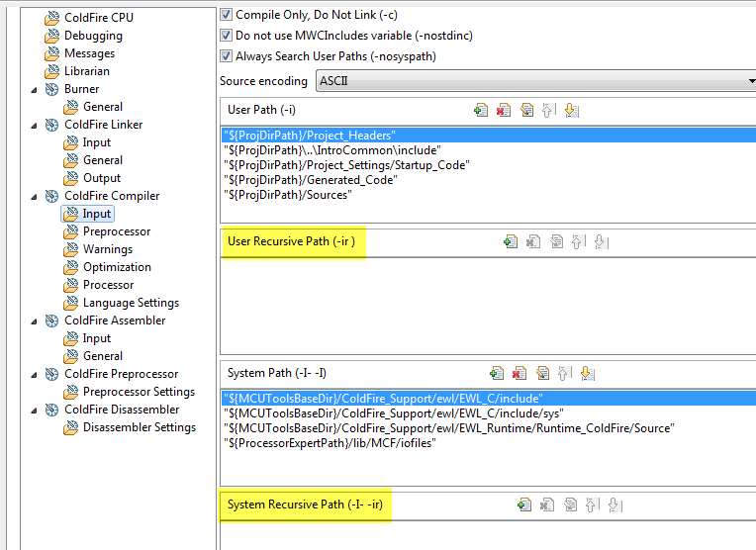Open the Optimization settings page

pyautogui.click(x=117, y=267)
